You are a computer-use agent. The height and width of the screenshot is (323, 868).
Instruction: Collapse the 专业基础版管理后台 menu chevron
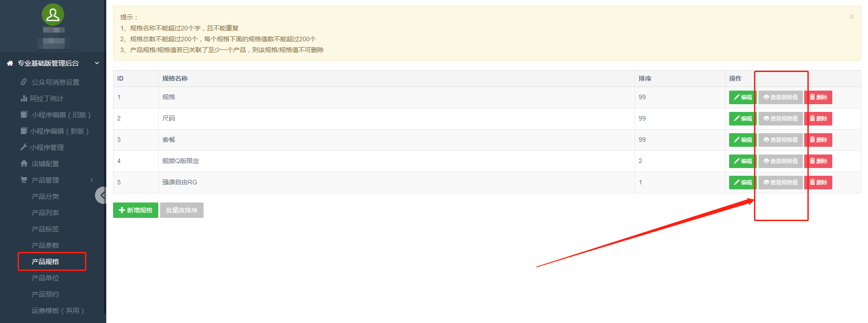tap(97, 63)
